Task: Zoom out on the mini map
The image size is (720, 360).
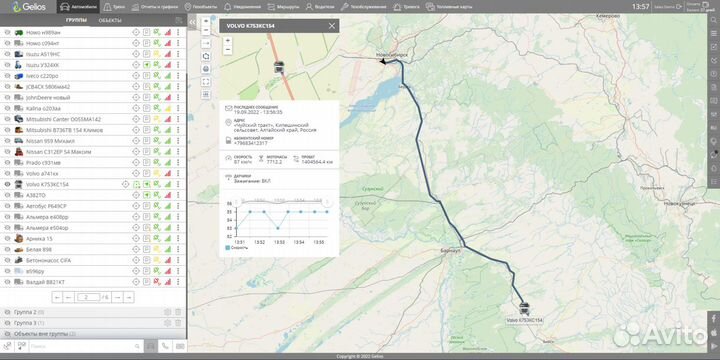Action: click(228, 49)
